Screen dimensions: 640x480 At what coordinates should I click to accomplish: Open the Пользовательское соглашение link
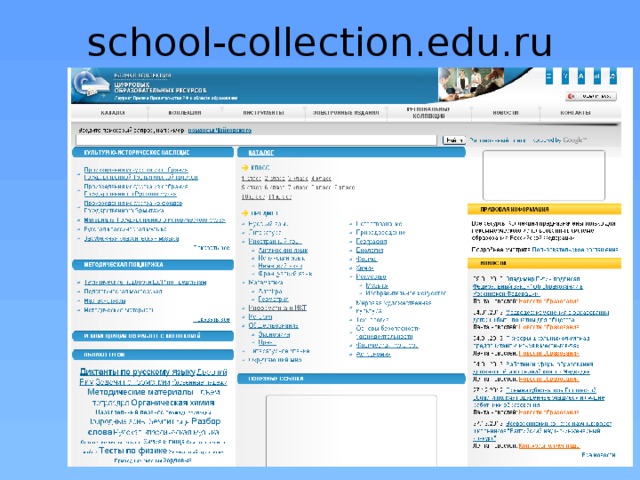575,249
